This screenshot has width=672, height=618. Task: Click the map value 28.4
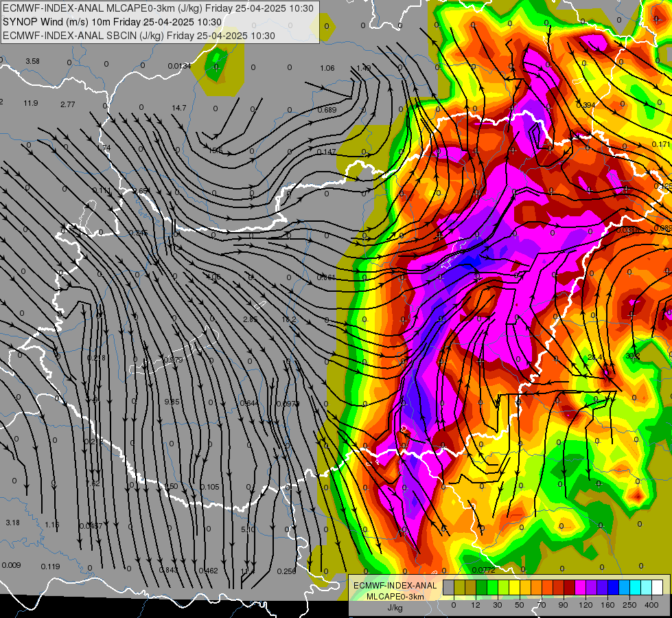595,357
